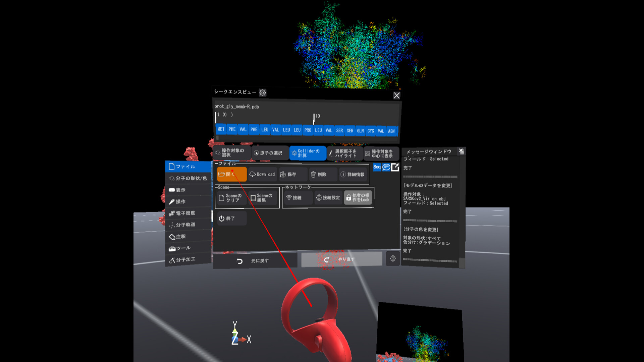The height and width of the screenshot is (362, 644).
Task: Click the Seq icon to toggle sequence view
Action: pyautogui.click(x=377, y=168)
